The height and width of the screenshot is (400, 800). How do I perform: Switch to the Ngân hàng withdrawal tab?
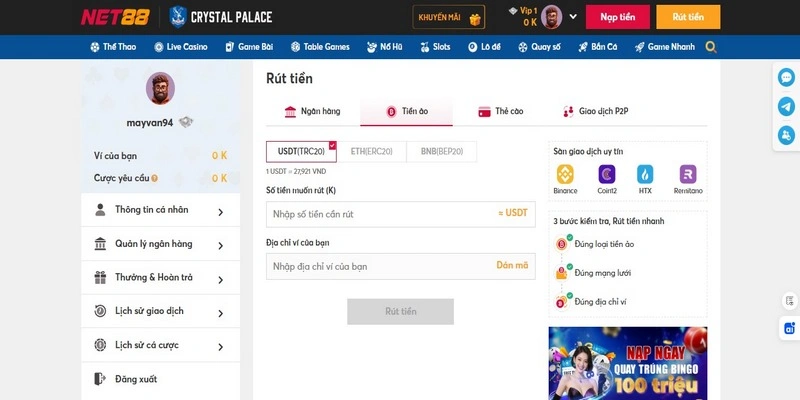point(312,111)
